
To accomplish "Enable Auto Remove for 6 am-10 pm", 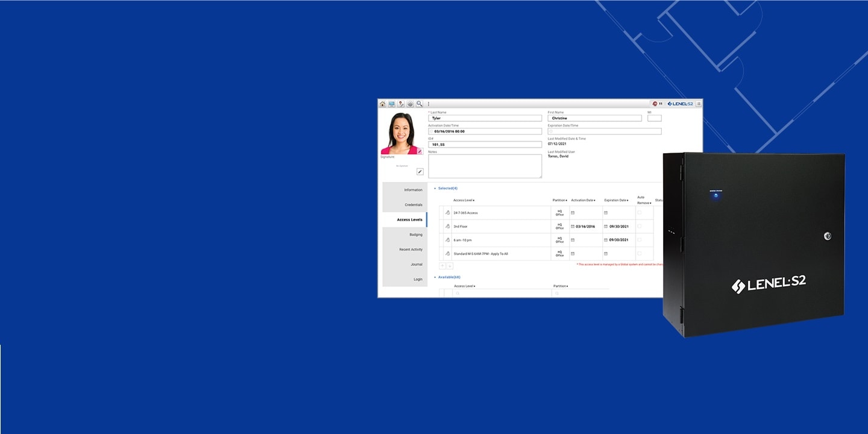I will pyautogui.click(x=640, y=240).
